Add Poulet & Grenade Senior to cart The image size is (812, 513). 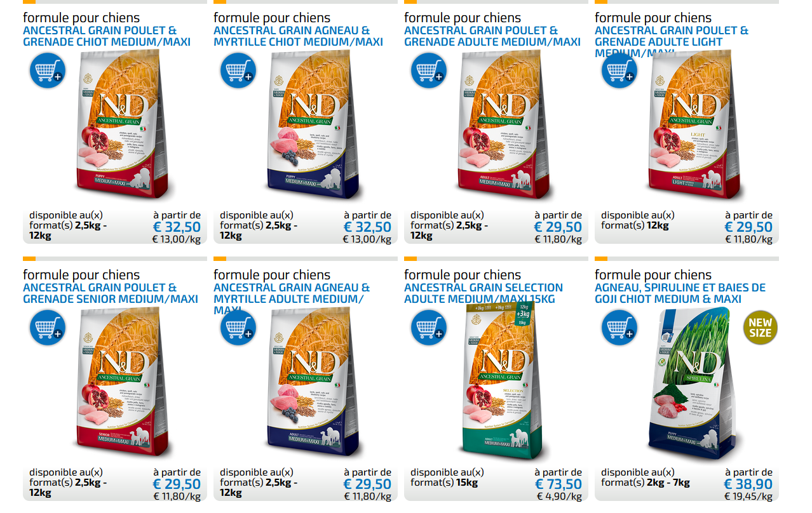point(48,328)
